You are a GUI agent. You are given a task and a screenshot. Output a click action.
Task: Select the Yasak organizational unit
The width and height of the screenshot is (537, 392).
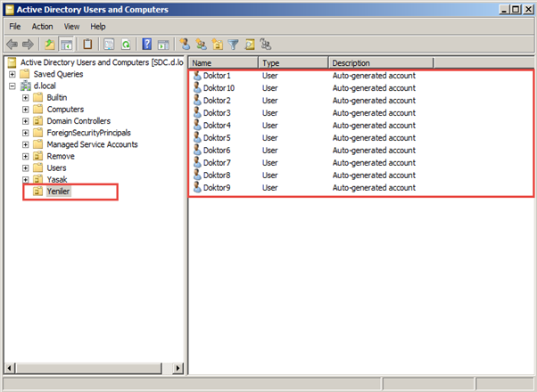[57, 180]
